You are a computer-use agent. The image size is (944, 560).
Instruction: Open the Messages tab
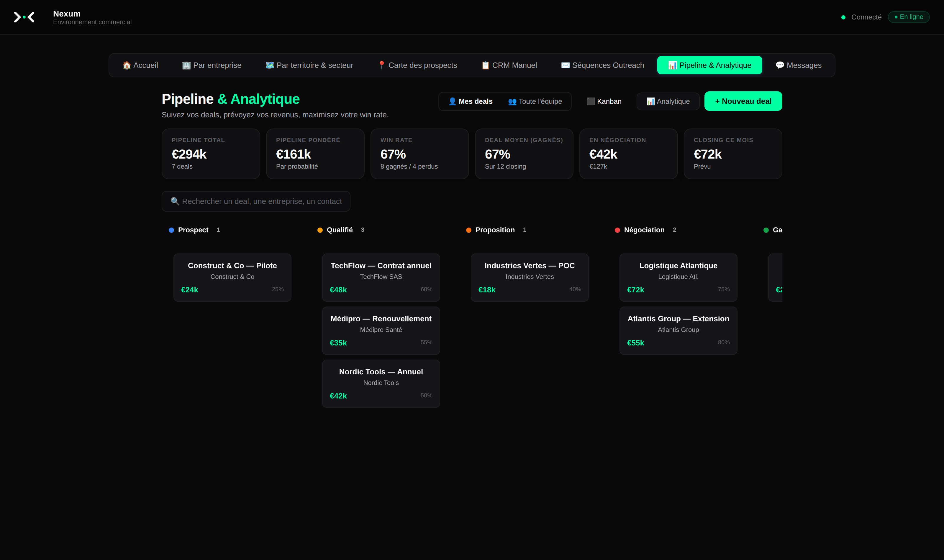pos(798,65)
